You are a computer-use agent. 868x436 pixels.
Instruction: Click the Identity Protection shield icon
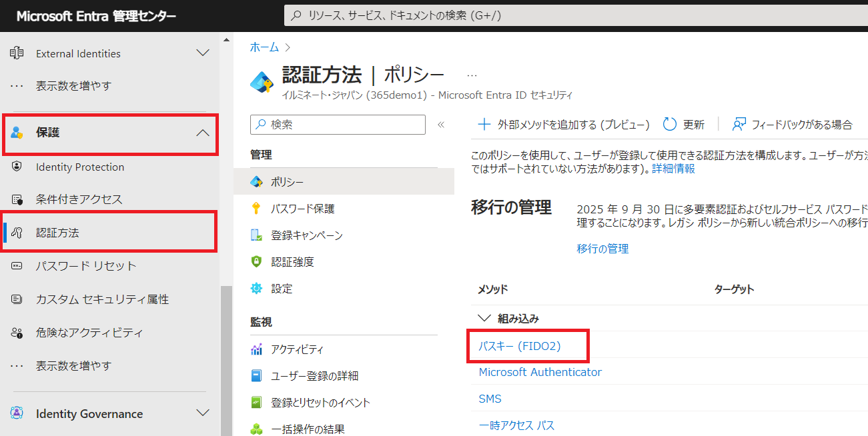click(17, 167)
